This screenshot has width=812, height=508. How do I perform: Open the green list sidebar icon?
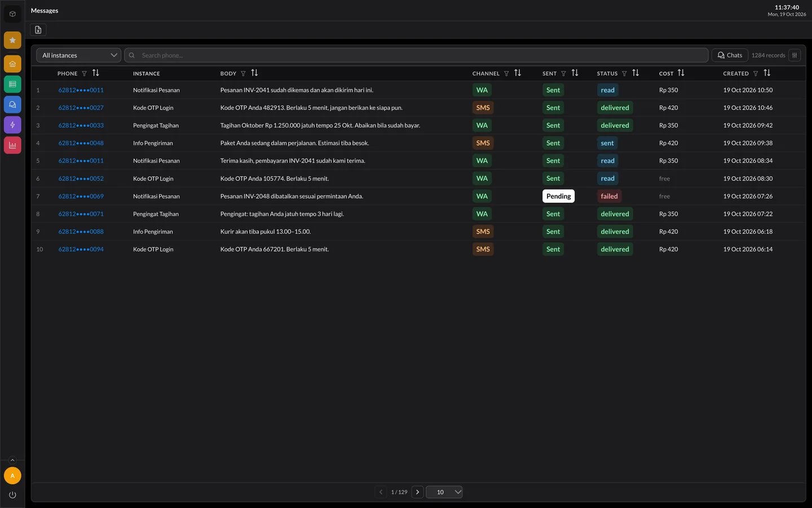[x=12, y=84]
